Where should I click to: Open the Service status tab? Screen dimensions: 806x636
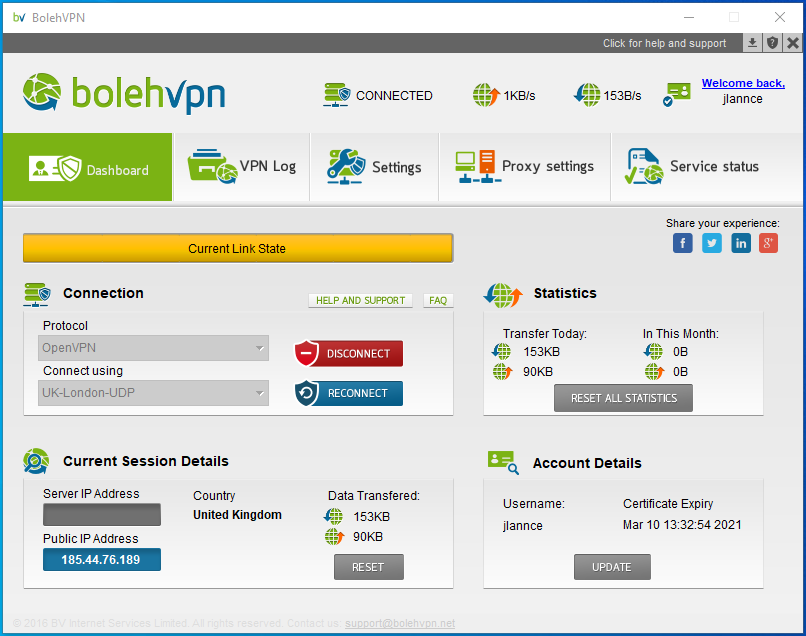(707, 167)
